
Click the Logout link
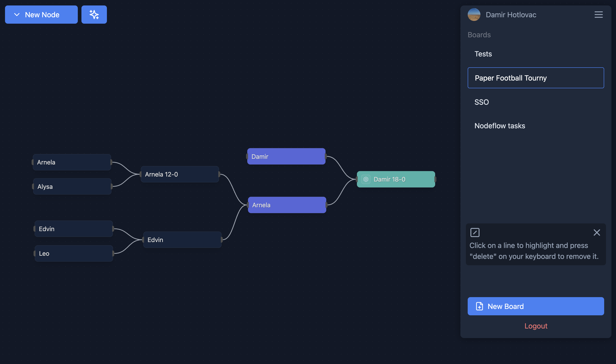click(x=535, y=326)
